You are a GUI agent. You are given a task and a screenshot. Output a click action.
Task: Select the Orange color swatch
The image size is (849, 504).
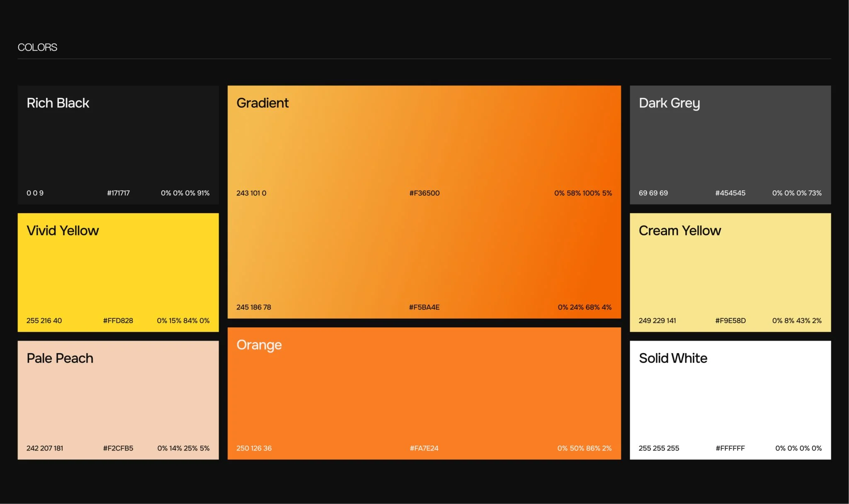click(424, 393)
